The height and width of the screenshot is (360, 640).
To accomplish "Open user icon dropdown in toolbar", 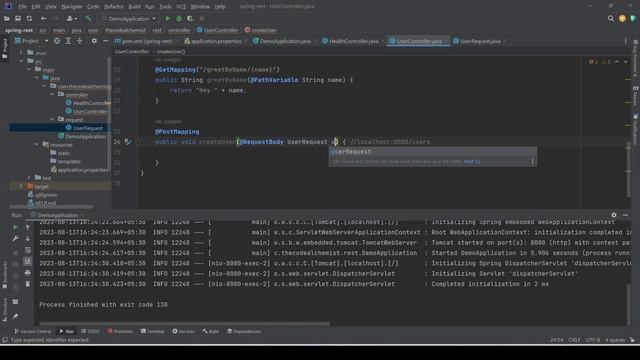I will coord(71,18).
